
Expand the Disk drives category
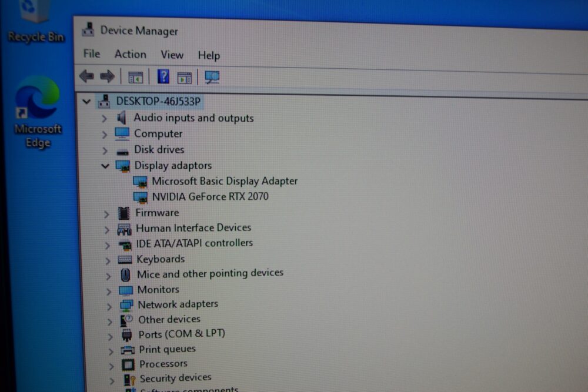pyautogui.click(x=105, y=150)
